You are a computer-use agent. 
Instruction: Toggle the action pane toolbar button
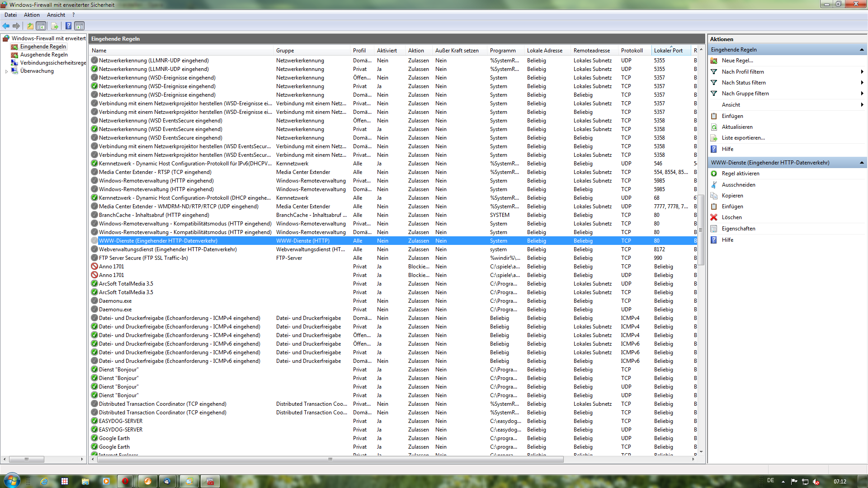[x=80, y=26]
